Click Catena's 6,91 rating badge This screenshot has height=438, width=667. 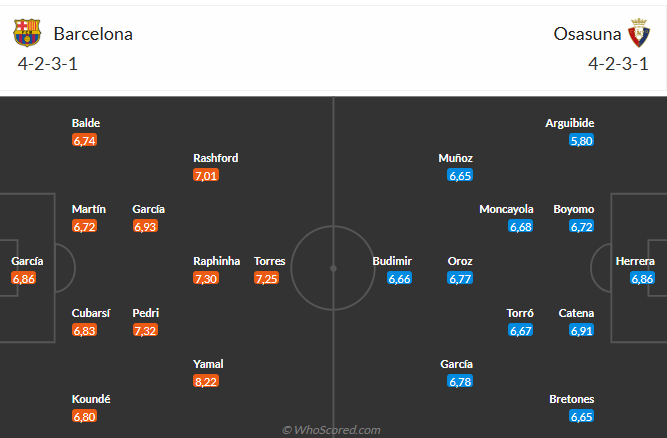(581, 330)
